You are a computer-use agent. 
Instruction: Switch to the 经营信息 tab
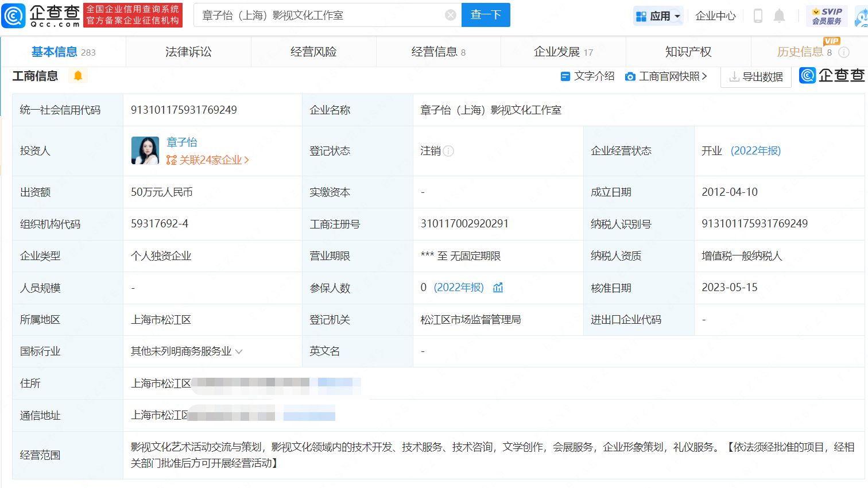[439, 52]
